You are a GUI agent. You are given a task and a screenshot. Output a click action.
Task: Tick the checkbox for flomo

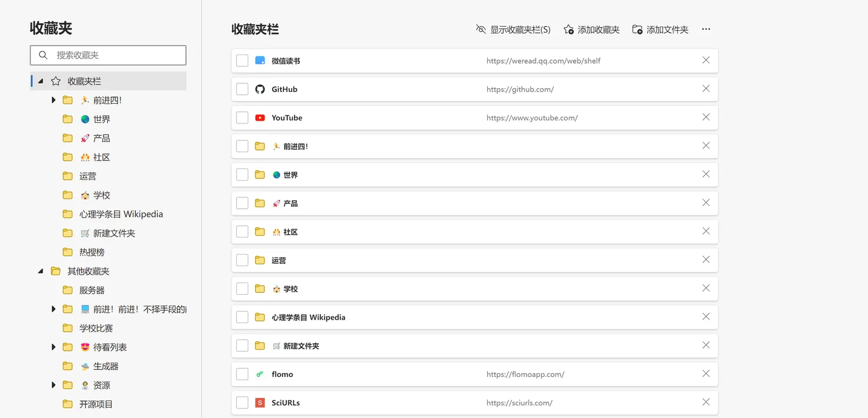point(242,374)
